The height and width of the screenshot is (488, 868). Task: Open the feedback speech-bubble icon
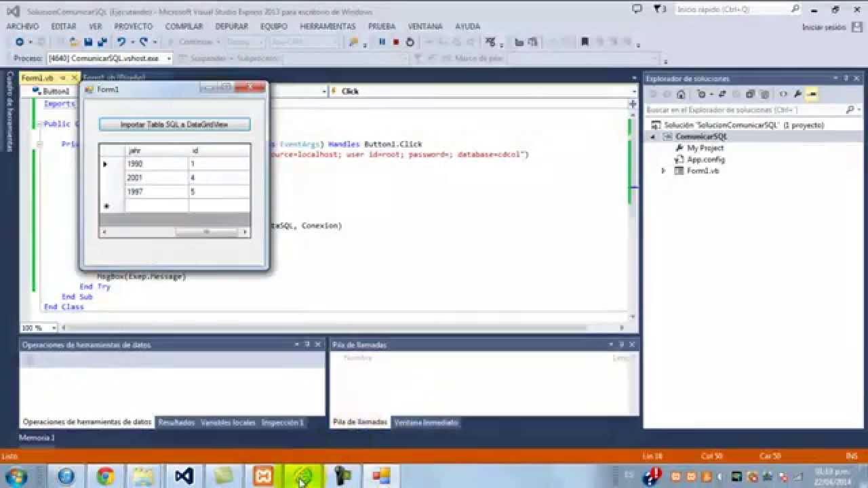click(x=636, y=9)
